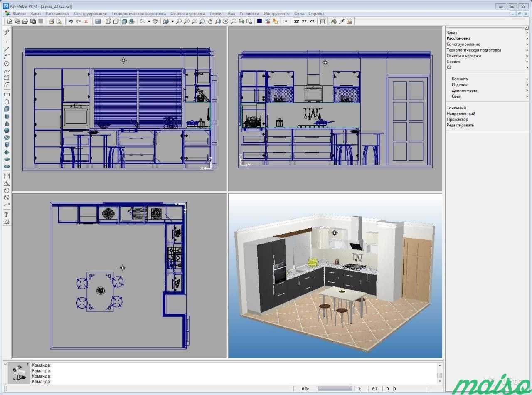The width and height of the screenshot is (532, 395).
Task: Select the point drawing tool
Action: coord(7,42)
